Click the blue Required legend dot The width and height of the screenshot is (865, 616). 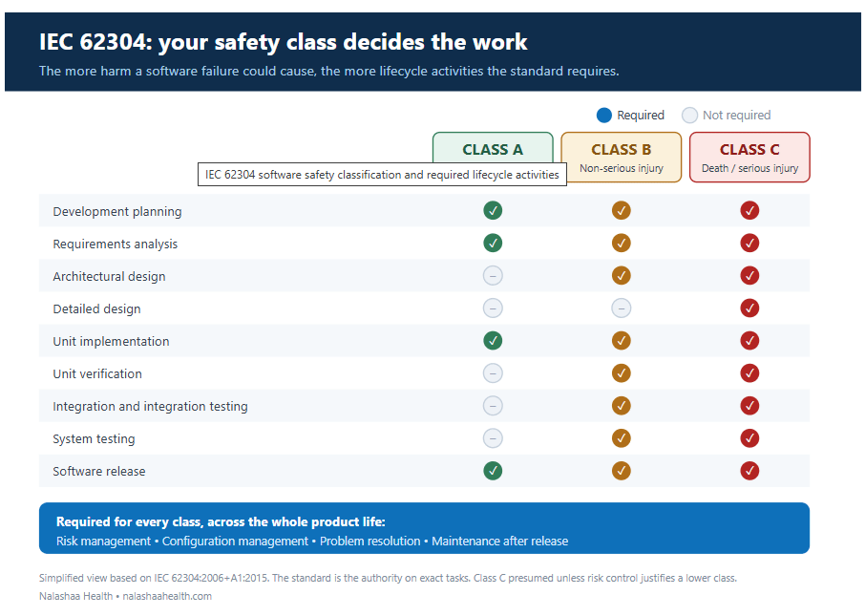pyautogui.click(x=604, y=115)
